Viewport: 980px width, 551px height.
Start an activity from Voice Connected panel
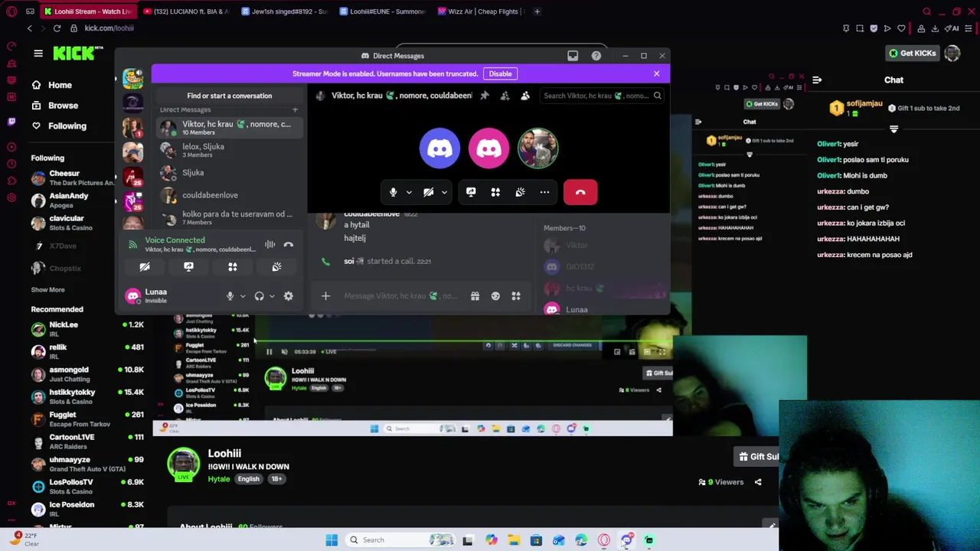(x=233, y=267)
